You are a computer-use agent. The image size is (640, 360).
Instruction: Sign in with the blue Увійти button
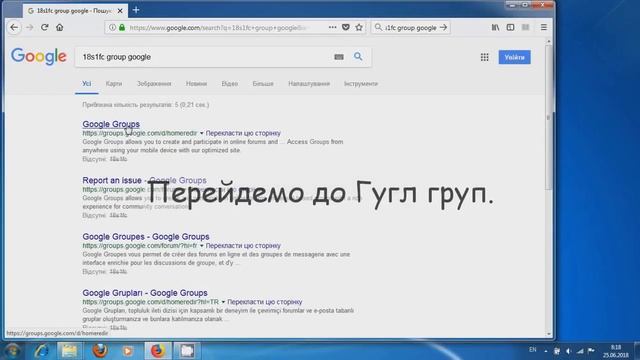[514, 57]
